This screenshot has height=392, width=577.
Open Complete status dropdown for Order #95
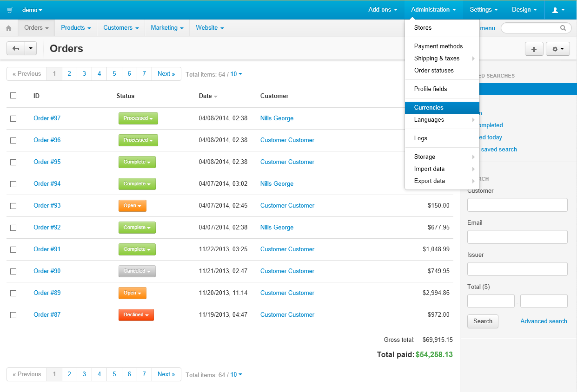click(137, 162)
